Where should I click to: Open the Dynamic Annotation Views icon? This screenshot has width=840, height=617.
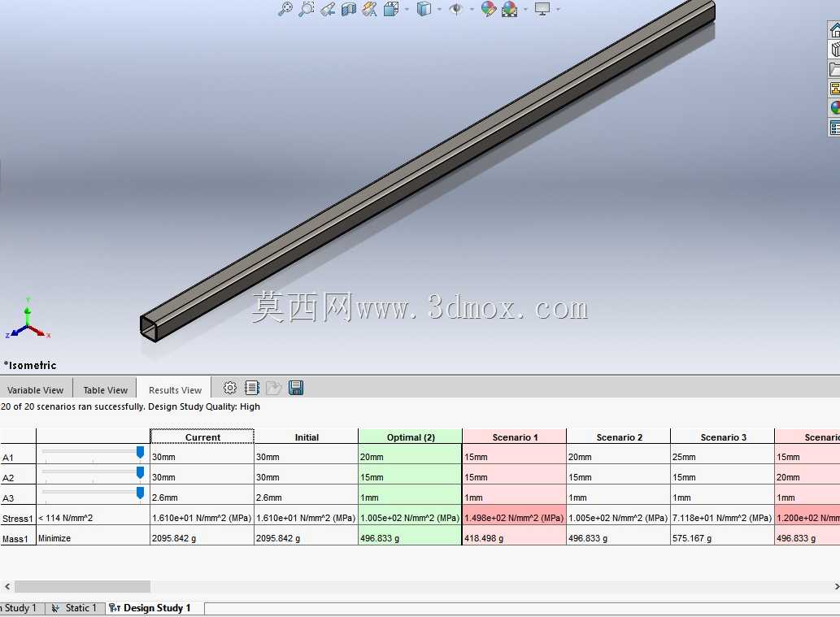pyautogui.click(x=370, y=9)
